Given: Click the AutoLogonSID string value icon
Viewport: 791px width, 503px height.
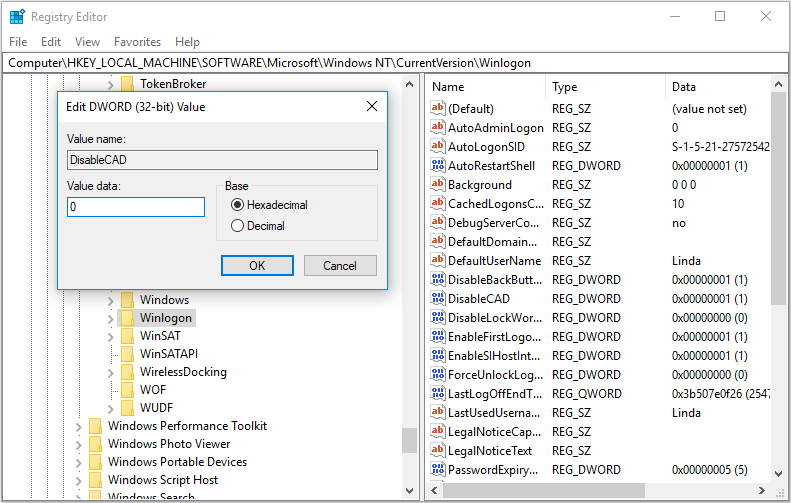Looking at the screenshot, I should (x=437, y=146).
